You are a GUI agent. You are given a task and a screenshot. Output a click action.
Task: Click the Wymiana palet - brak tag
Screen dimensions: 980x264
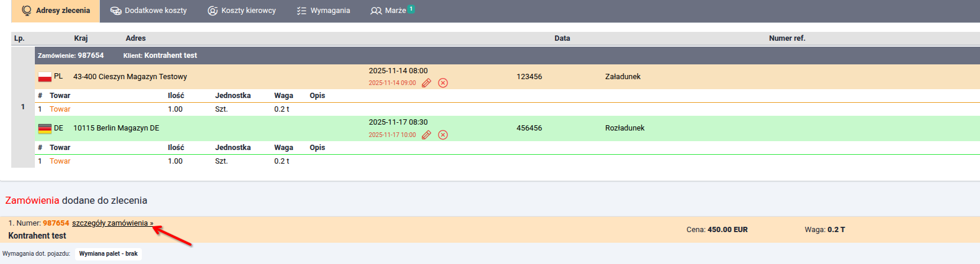point(108,254)
